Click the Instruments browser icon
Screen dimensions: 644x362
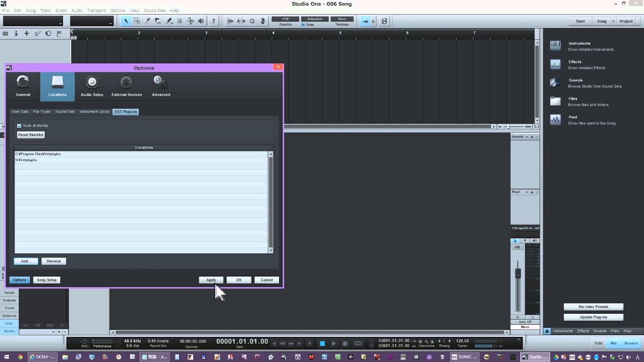pos(555,46)
